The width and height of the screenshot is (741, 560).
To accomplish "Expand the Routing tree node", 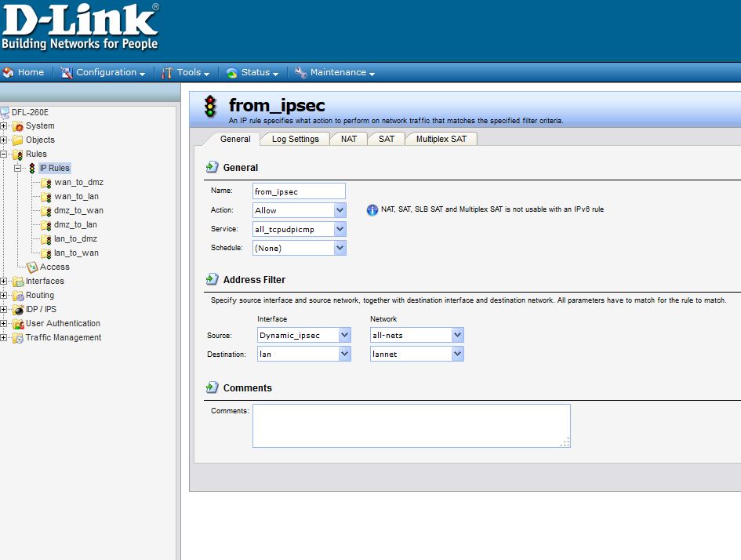I will [4, 296].
